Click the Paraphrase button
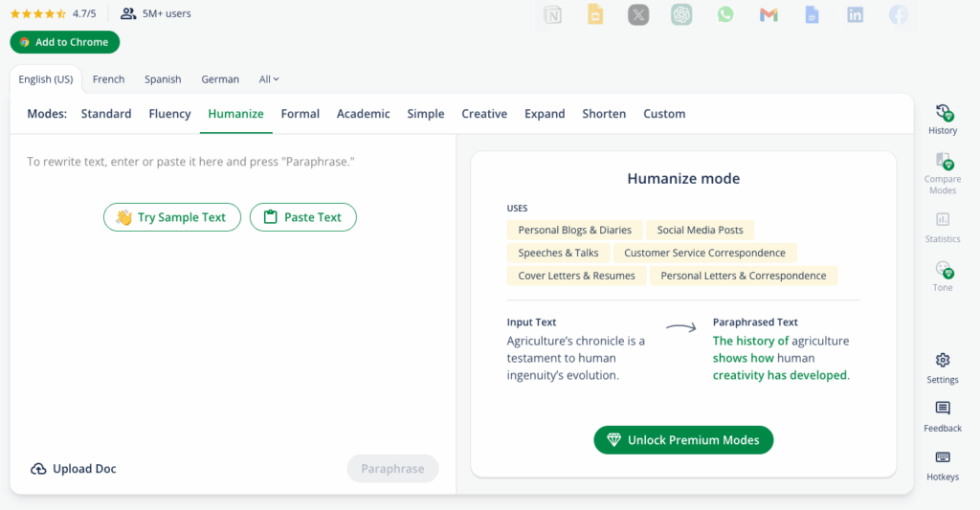Screen dimensions: 980x510 tap(392, 469)
